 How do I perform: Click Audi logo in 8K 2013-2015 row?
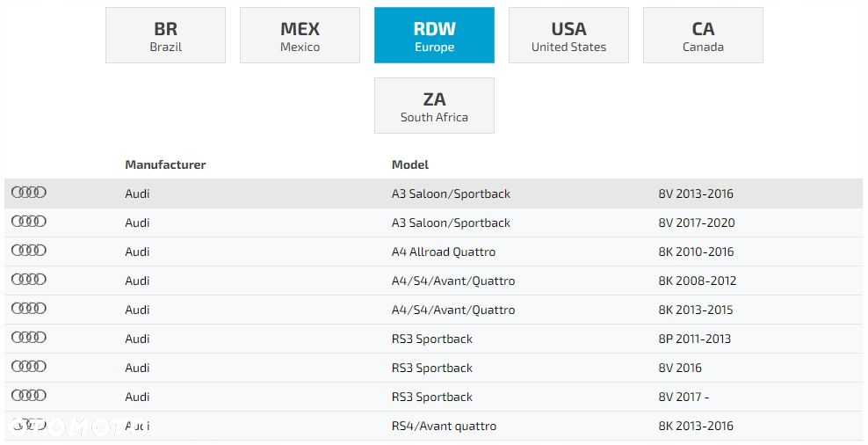point(29,308)
